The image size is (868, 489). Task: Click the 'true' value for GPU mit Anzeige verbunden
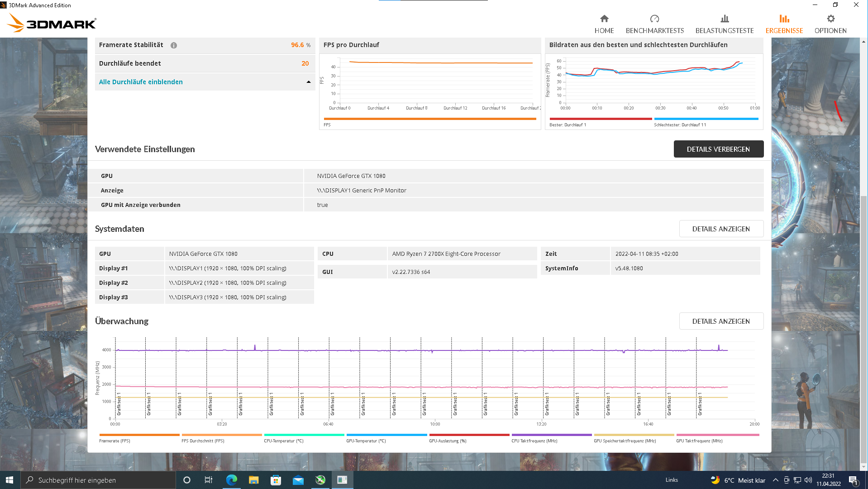click(x=322, y=205)
